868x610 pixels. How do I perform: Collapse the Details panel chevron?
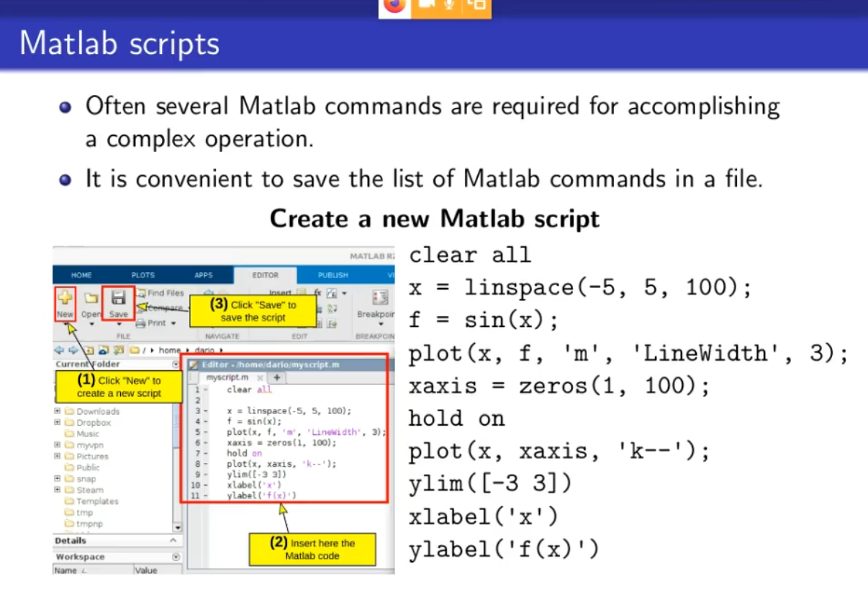click(x=173, y=540)
